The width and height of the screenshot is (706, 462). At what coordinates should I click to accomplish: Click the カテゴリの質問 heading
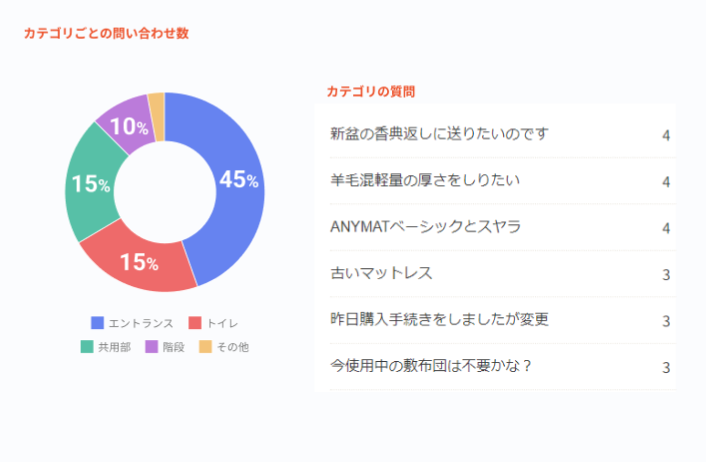(371, 91)
